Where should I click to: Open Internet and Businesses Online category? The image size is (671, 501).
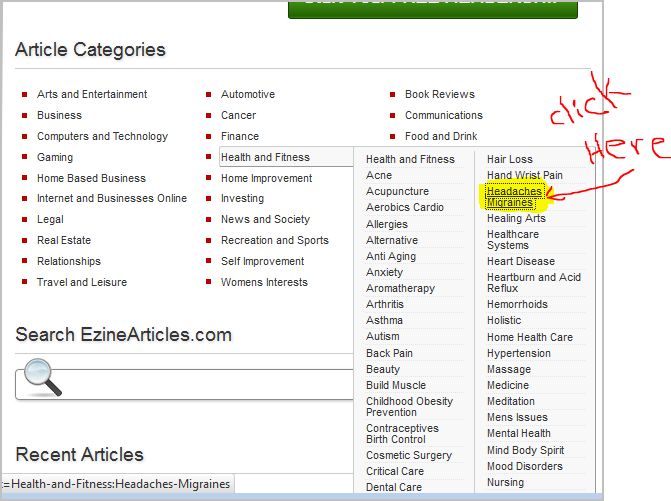tap(112, 198)
